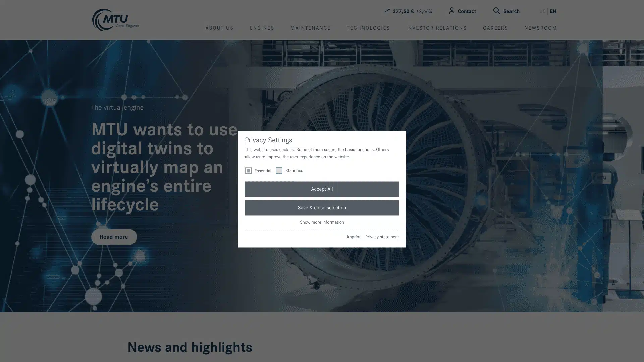Switch language to DE
This screenshot has height=362, width=644.
click(x=542, y=11)
